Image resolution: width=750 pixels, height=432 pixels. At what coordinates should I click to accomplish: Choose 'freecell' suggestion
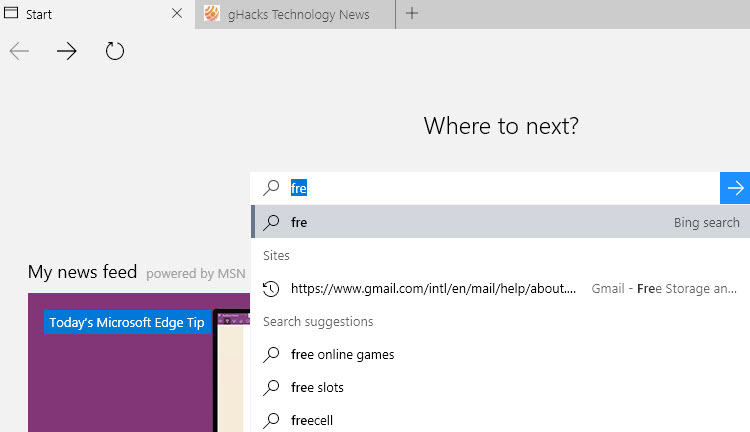(500, 420)
